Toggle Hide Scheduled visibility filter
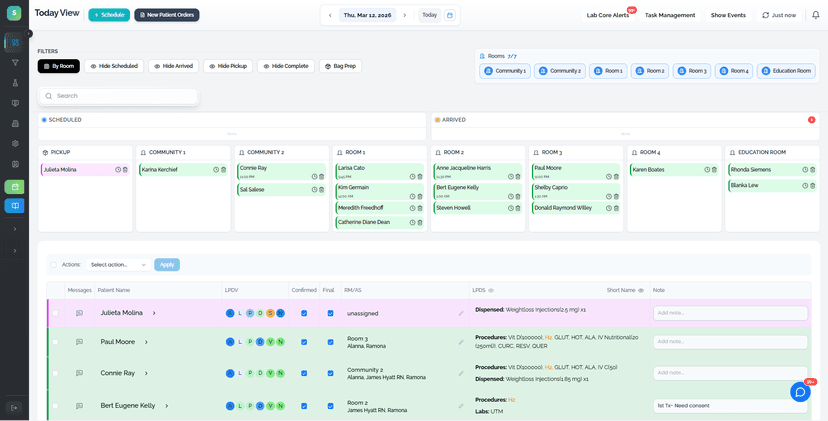 click(114, 66)
